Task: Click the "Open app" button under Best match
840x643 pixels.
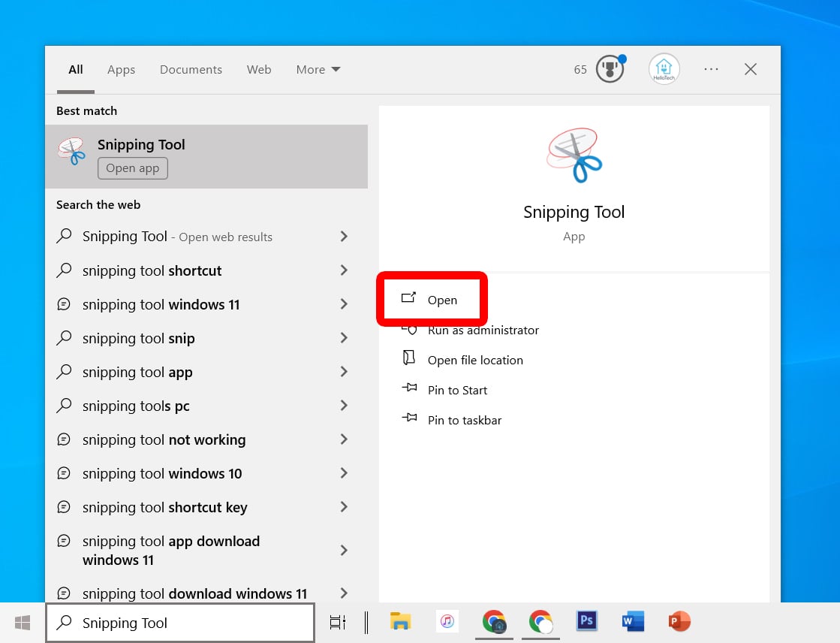Action: (132, 168)
